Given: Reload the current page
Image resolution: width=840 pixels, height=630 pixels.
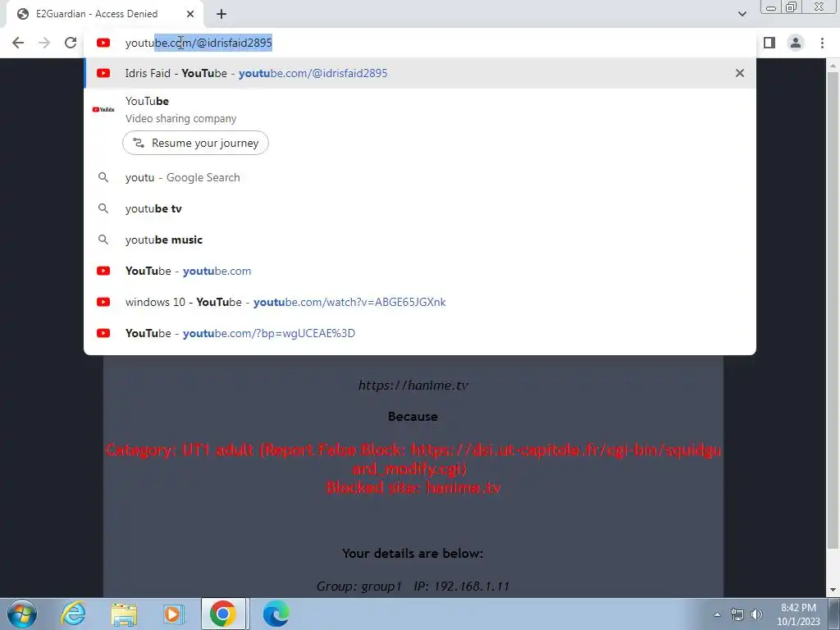Looking at the screenshot, I should pos(71,43).
